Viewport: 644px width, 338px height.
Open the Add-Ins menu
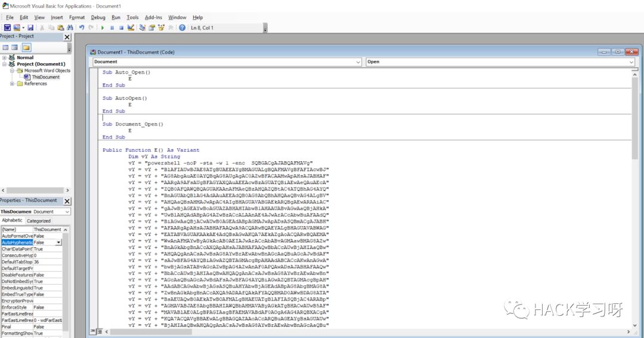click(153, 17)
